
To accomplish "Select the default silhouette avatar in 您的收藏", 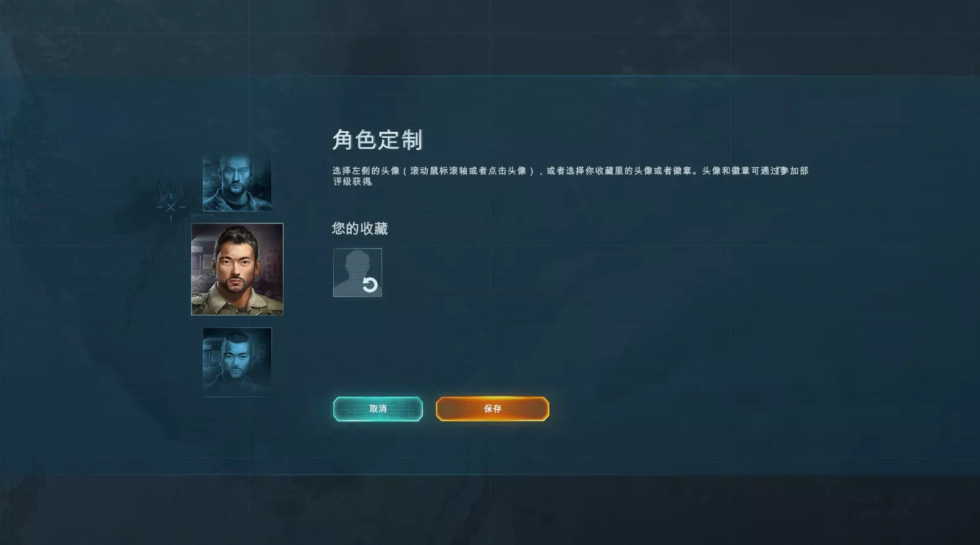I will (357, 272).
